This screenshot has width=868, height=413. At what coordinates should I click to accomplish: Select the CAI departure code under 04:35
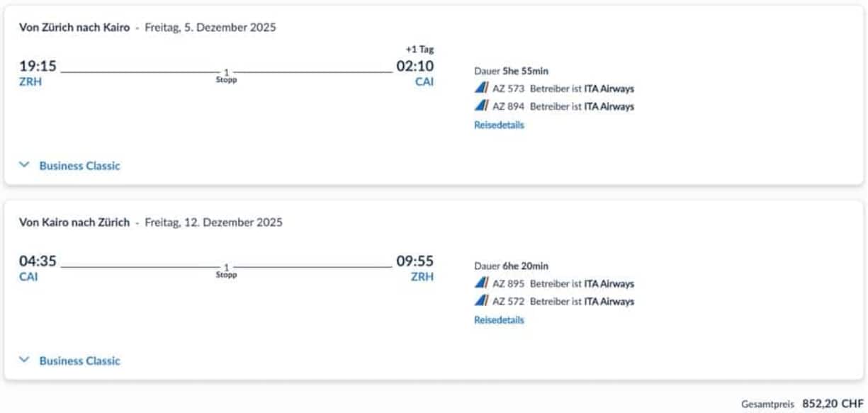click(28, 276)
